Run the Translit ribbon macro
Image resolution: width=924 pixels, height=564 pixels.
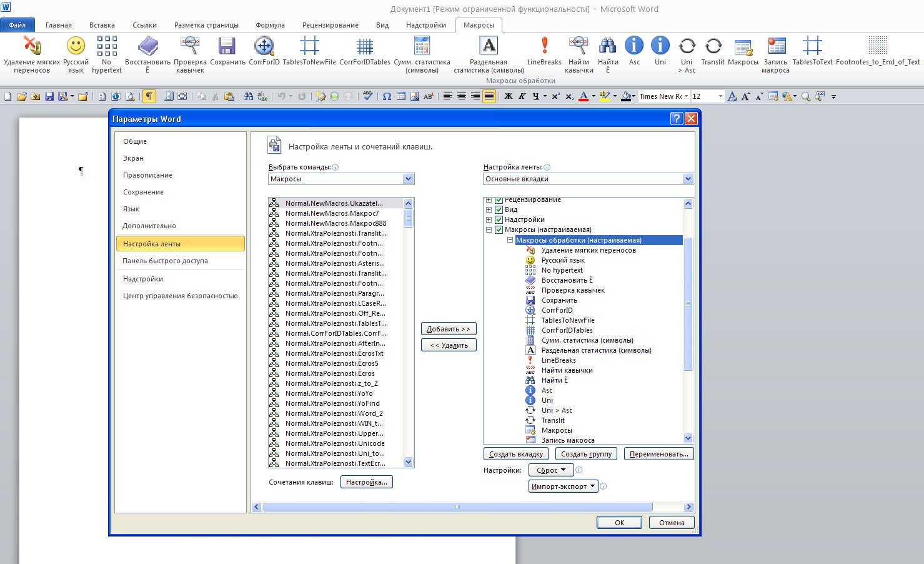pyautogui.click(x=713, y=51)
